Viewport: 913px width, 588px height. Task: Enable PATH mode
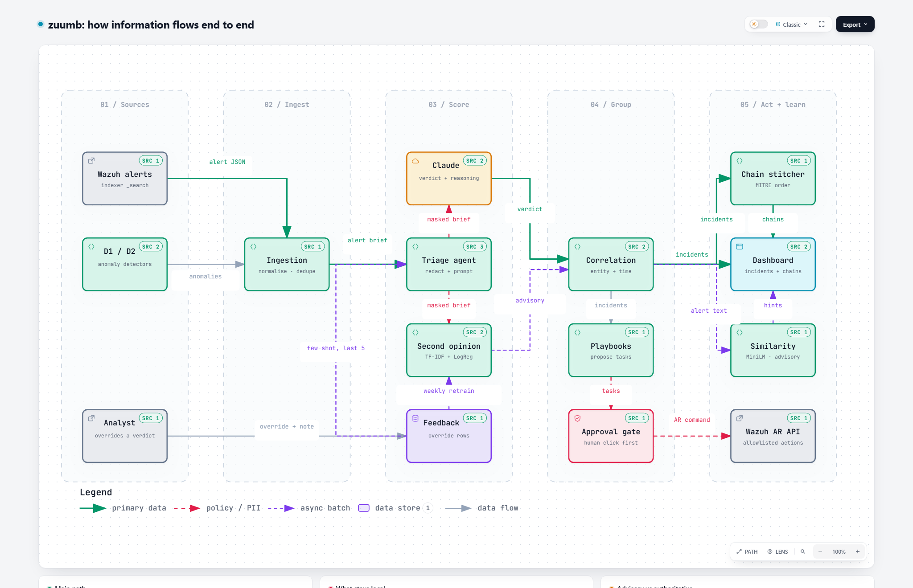pyautogui.click(x=747, y=551)
